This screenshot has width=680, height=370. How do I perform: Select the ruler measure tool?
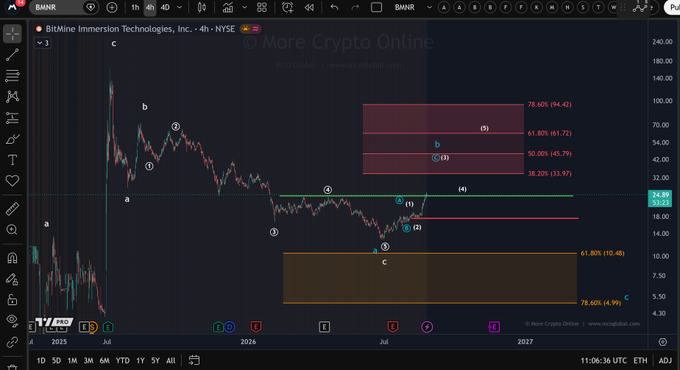pos(12,209)
